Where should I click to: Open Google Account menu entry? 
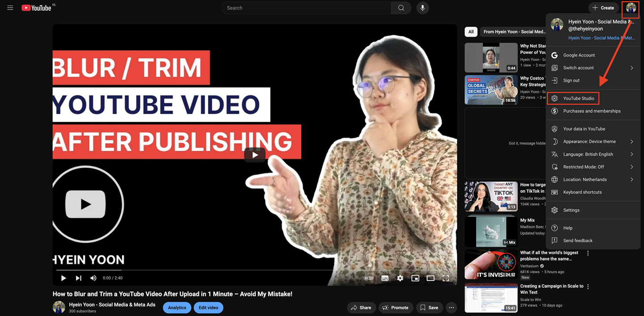[593, 55]
